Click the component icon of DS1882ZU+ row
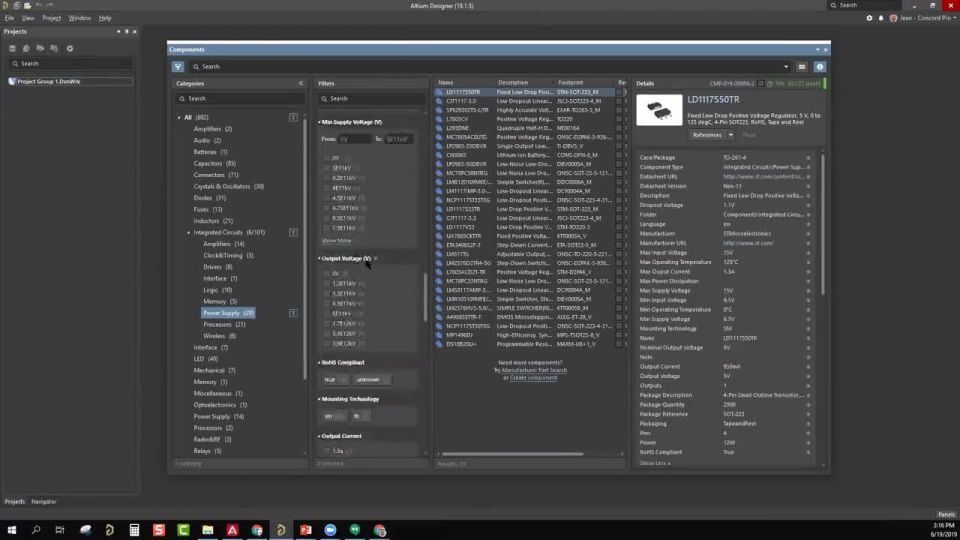The image size is (960, 540). coord(439,344)
